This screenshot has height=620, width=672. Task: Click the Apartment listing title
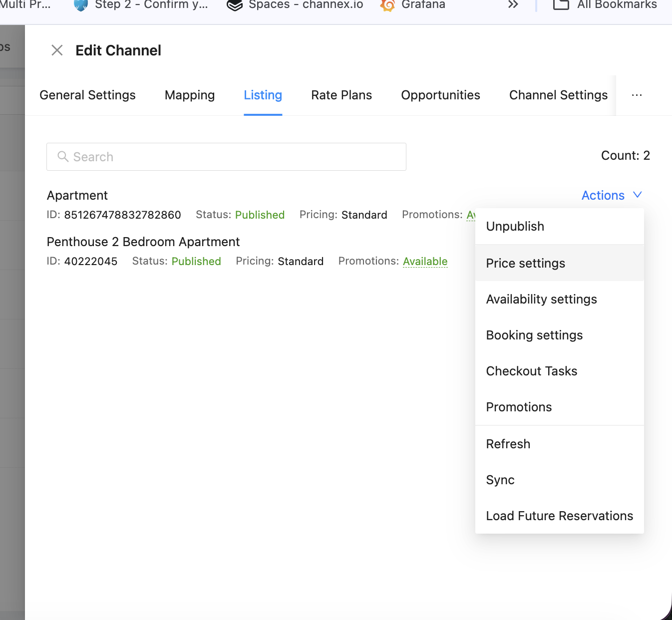(x=77, y=195)
